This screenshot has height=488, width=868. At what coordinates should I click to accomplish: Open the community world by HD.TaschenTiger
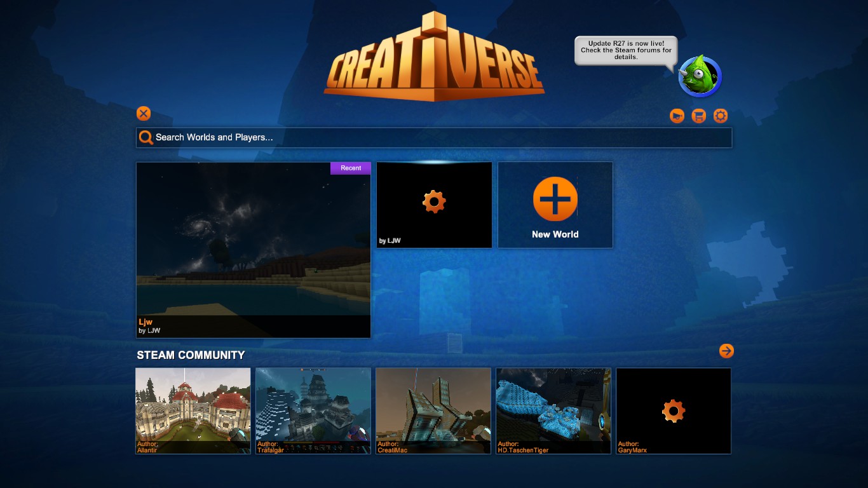tap(553, 410)
